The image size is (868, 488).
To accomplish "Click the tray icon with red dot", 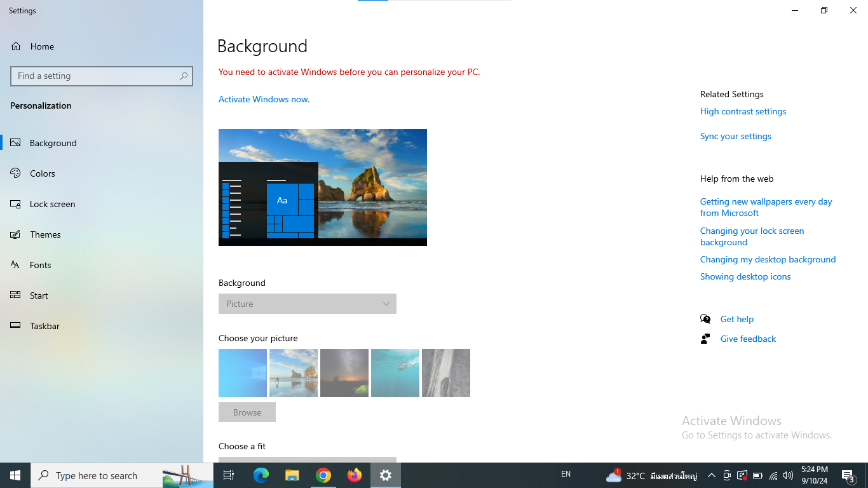I will pyautogui.click(x=742, y=475).
